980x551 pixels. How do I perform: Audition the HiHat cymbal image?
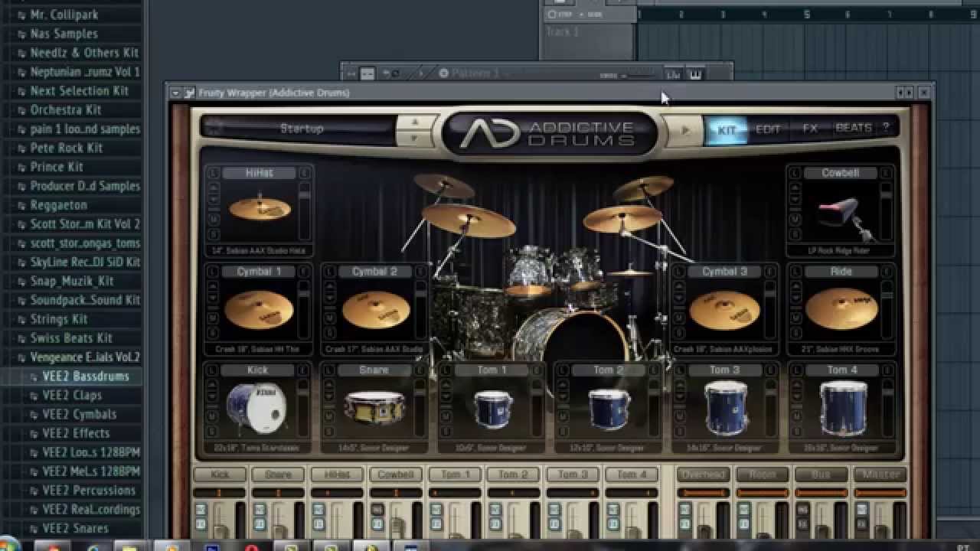point(260,208)
